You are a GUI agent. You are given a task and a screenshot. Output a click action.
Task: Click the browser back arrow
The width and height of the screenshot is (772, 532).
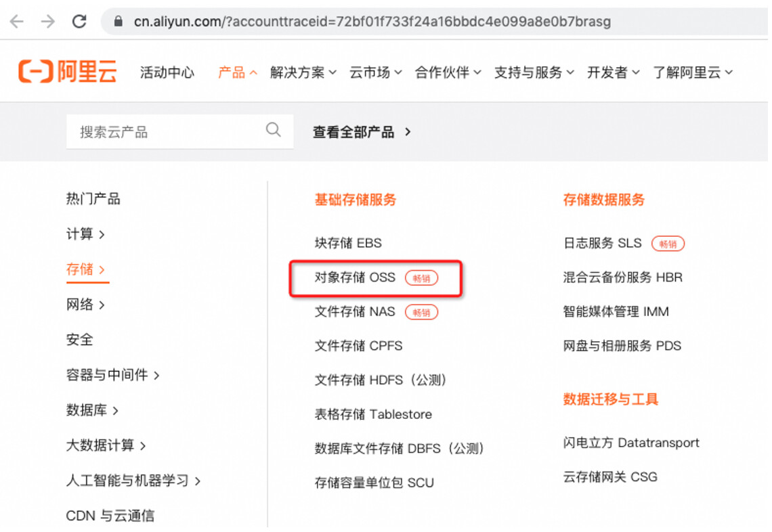coord(17,21)
